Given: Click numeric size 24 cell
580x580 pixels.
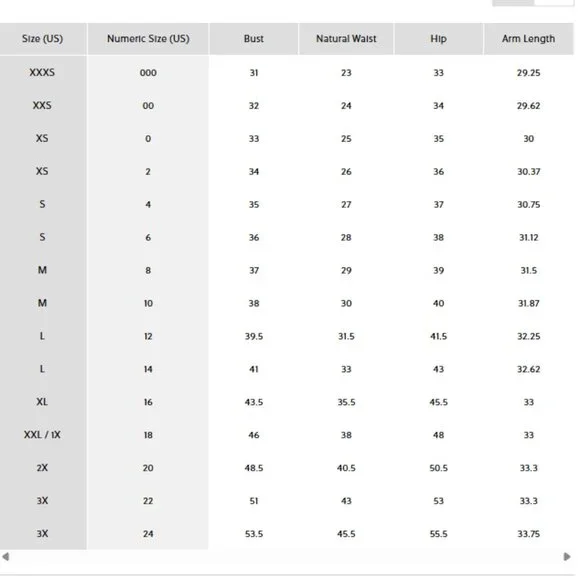Looking at the screenshot, I should [x=148, y=534].
